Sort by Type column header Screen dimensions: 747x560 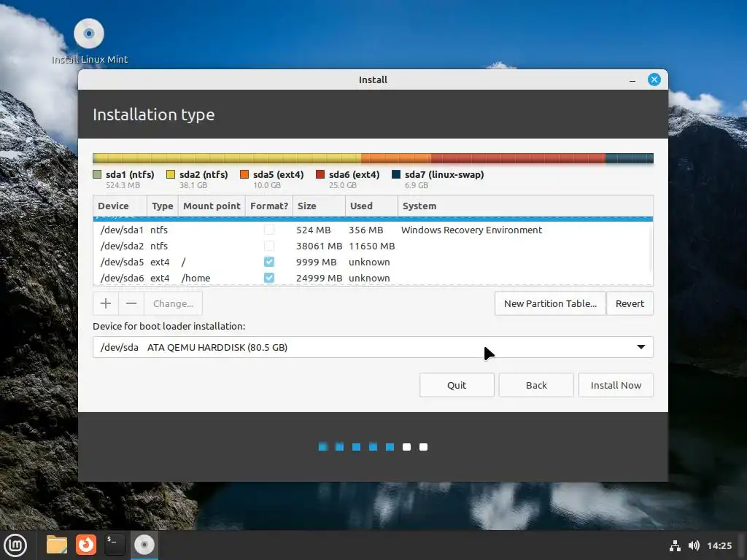coord(163,206)
